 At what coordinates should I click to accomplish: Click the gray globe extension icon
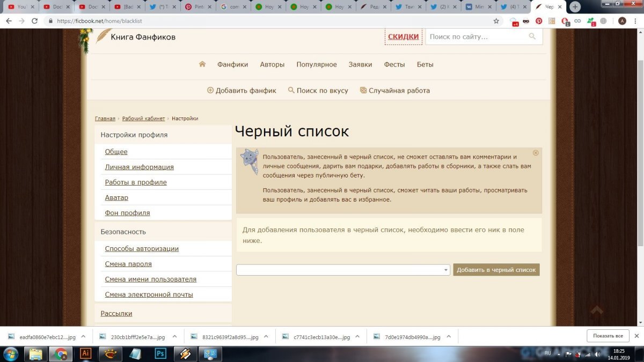(x=603, y=21)
